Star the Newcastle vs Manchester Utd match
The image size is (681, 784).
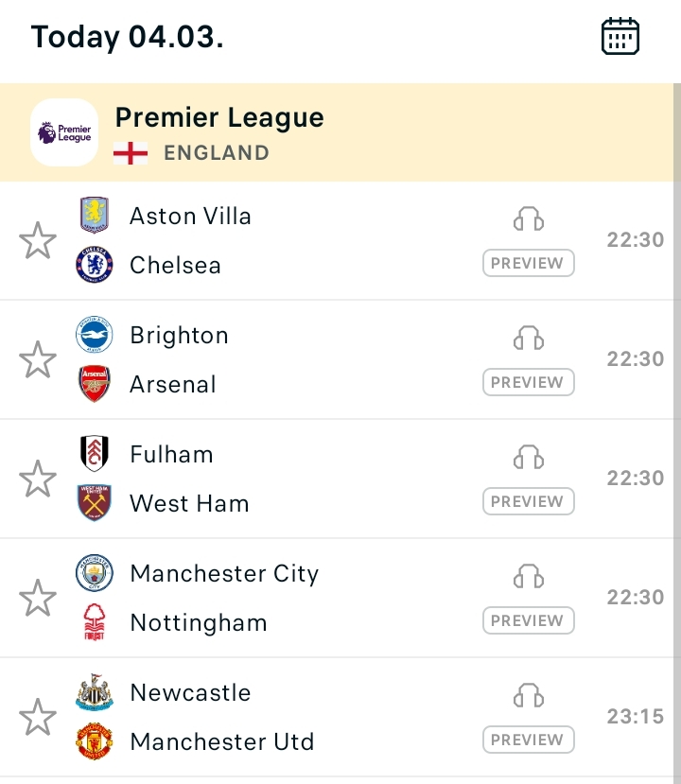(x=38, y=718)
